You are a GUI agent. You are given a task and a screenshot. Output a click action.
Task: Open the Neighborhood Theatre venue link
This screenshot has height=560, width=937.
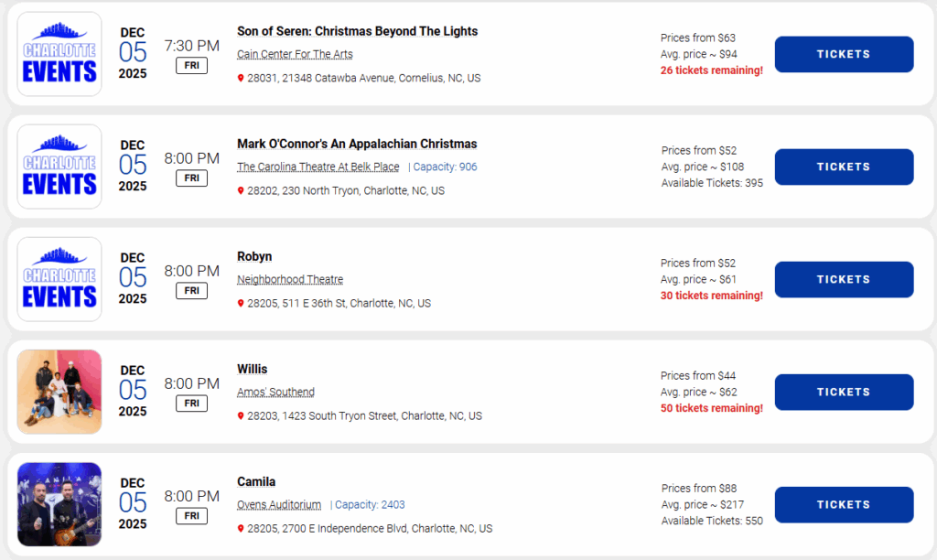(x=290, y=279)
